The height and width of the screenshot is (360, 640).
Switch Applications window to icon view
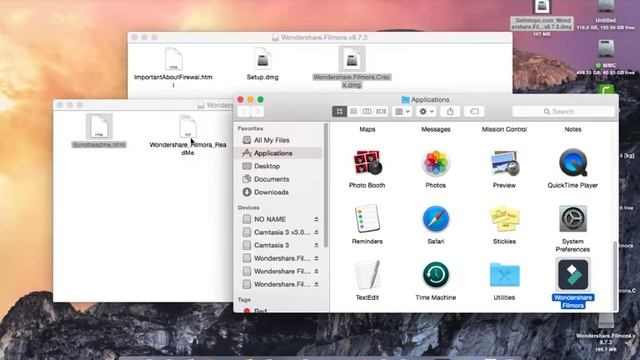pyautogui.click(x=340, y=111)
